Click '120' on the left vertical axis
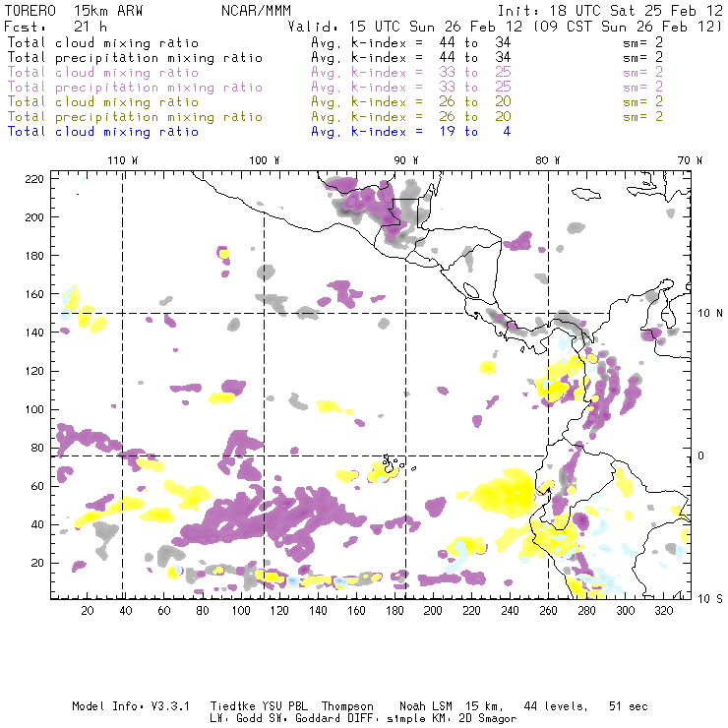The image size is (728, 728). coord(34,371)
